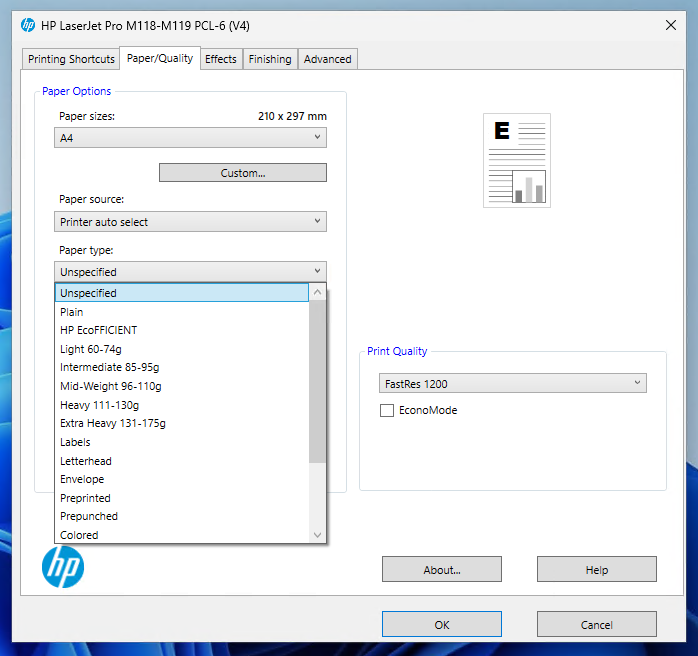Select Mid-Weight 96-110g paper type
This screenshot has width=698, height=656.
click(182, 386)
